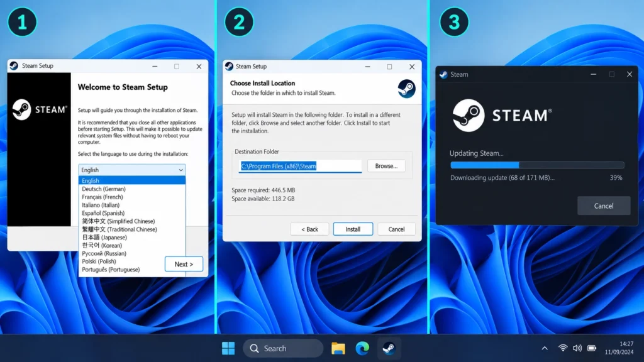Screen dimensions: 644x362
Task: Click the Updating Steam progress bar
Action: tap(537, 165)
